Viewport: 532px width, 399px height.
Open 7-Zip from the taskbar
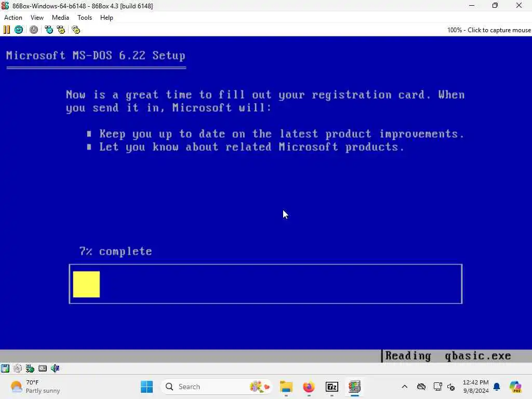coord(332,387)
